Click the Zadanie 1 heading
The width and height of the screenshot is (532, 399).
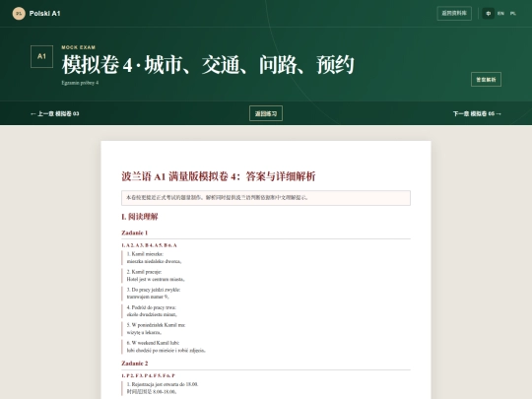(134, 233)
